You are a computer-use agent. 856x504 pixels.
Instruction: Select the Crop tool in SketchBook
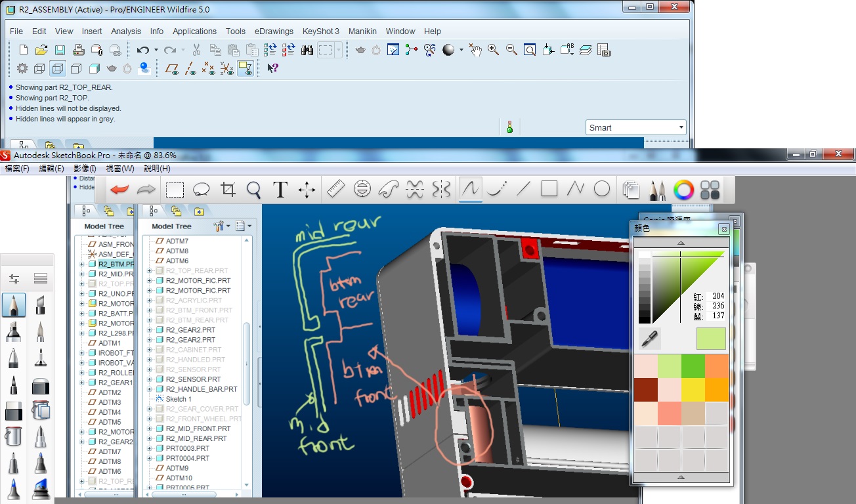click(x=228, y=190)
